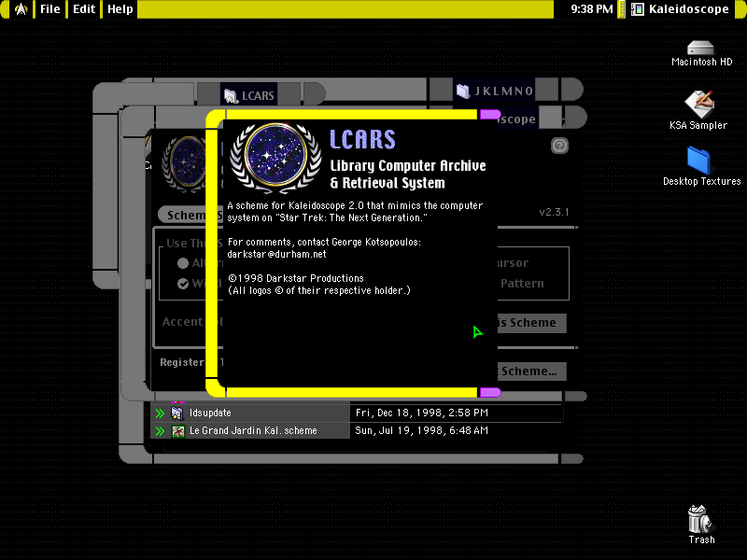The image size is (747, 560).
Task: Click the …is Scheme button in Kaleidoscope
Action: [x=531, y=323]
